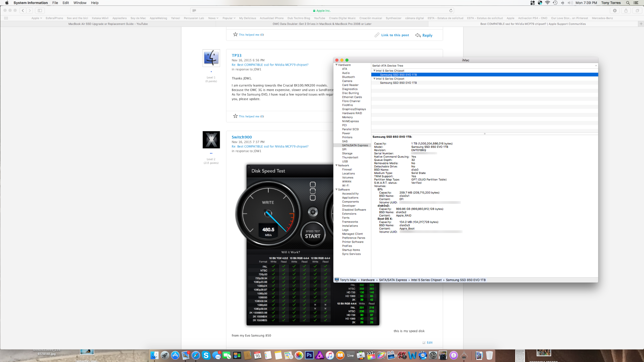Open new tab with plus icon

coord(641,24)
